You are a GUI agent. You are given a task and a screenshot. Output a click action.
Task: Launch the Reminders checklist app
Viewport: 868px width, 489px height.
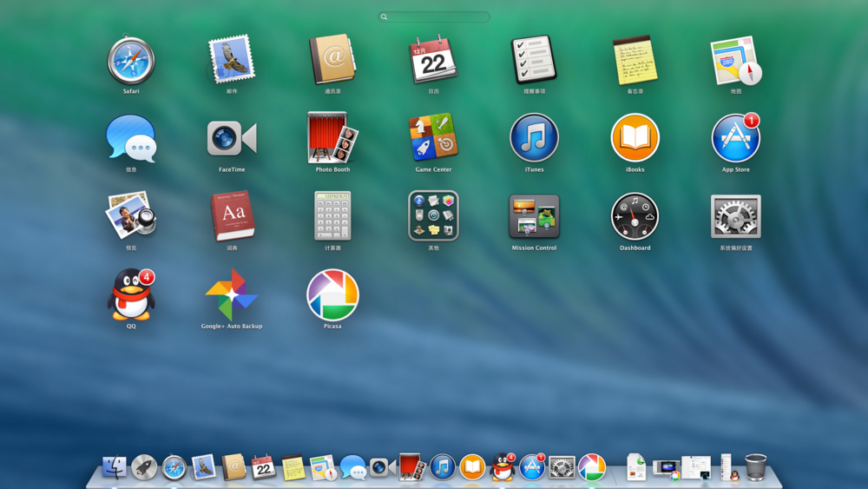click(534, 60)
